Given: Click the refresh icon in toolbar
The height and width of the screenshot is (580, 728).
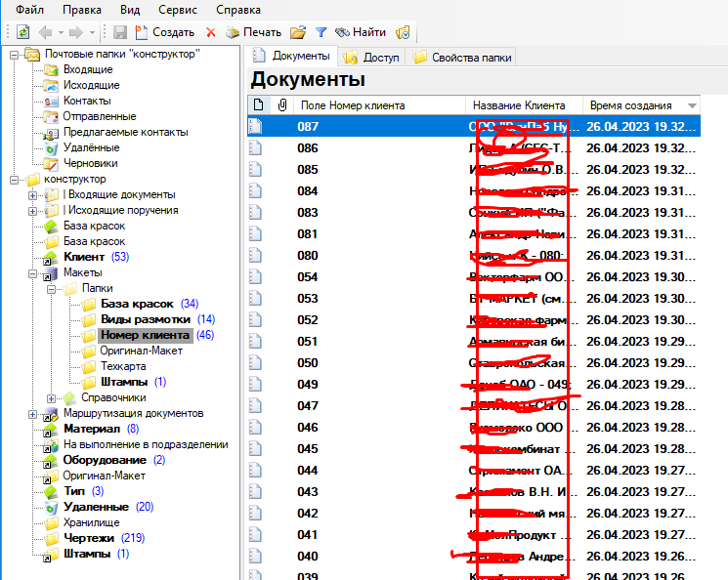Looking at the screenshot, I should point(22,32).
